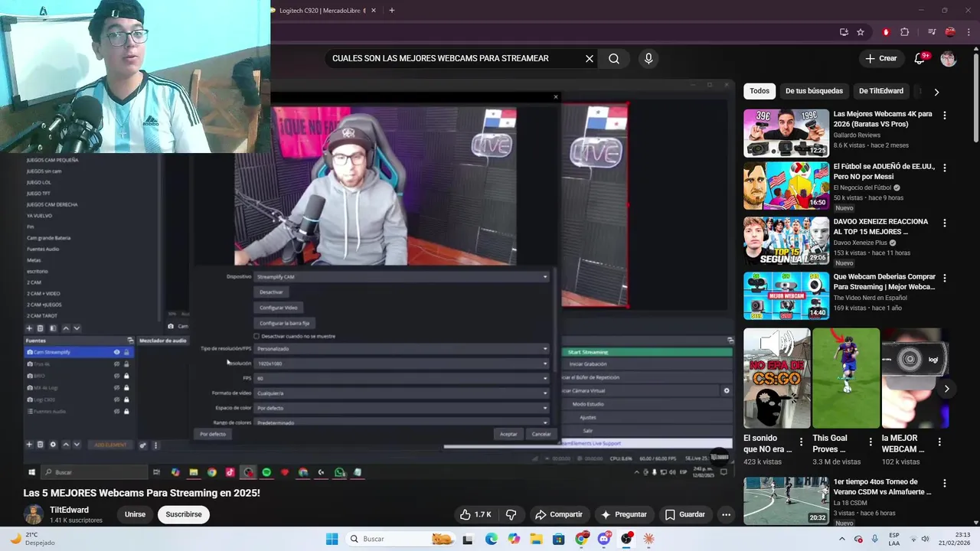Screen dimensions: 980x551
Task: Select the 'De TiltEdward' chip
Action: (x=881, y=91)
